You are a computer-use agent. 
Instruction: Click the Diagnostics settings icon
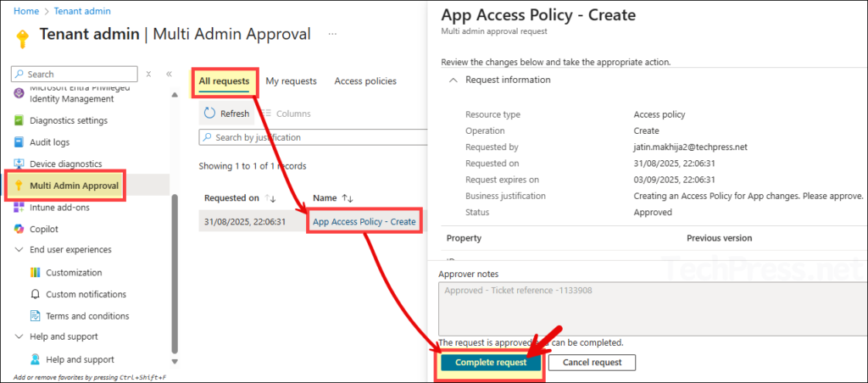(x=19, y=120)
